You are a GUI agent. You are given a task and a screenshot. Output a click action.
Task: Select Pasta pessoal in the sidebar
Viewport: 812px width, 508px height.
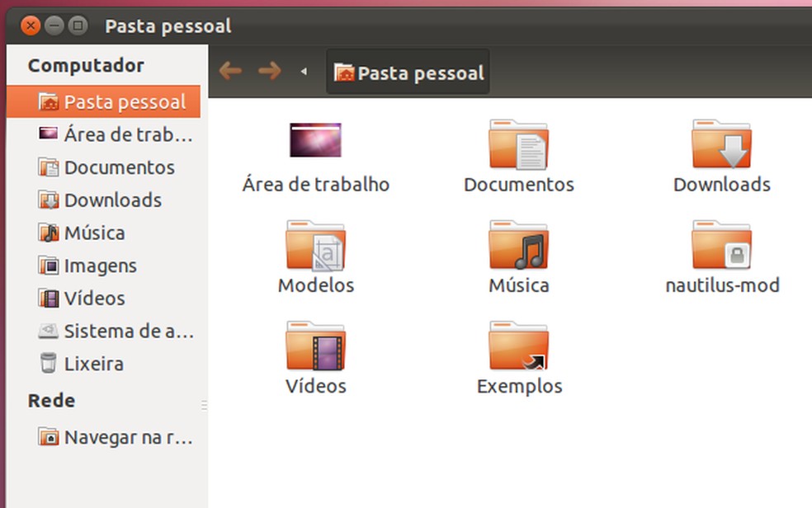[x=104, y=102]
